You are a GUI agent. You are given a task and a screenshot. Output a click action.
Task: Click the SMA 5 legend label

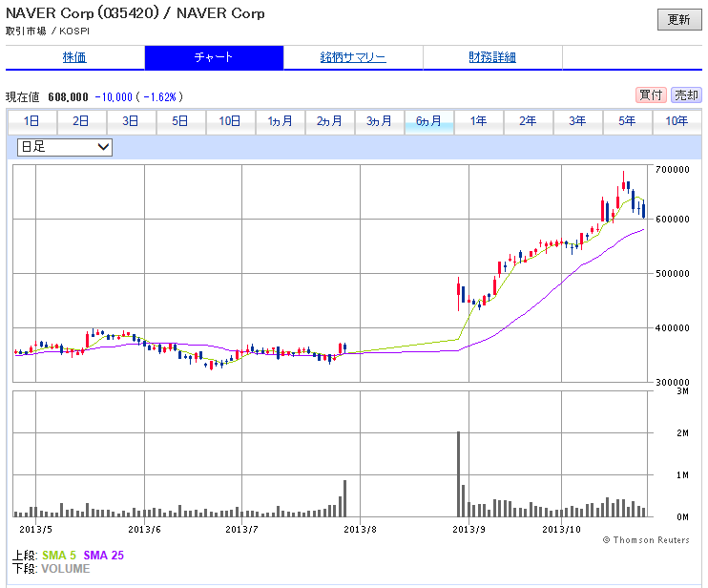pos(59,555)
